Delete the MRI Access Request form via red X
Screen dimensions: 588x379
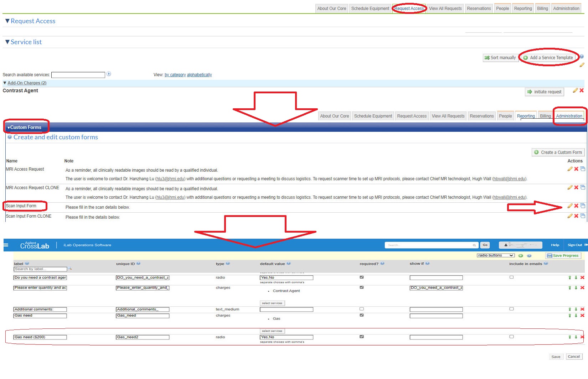576,169
